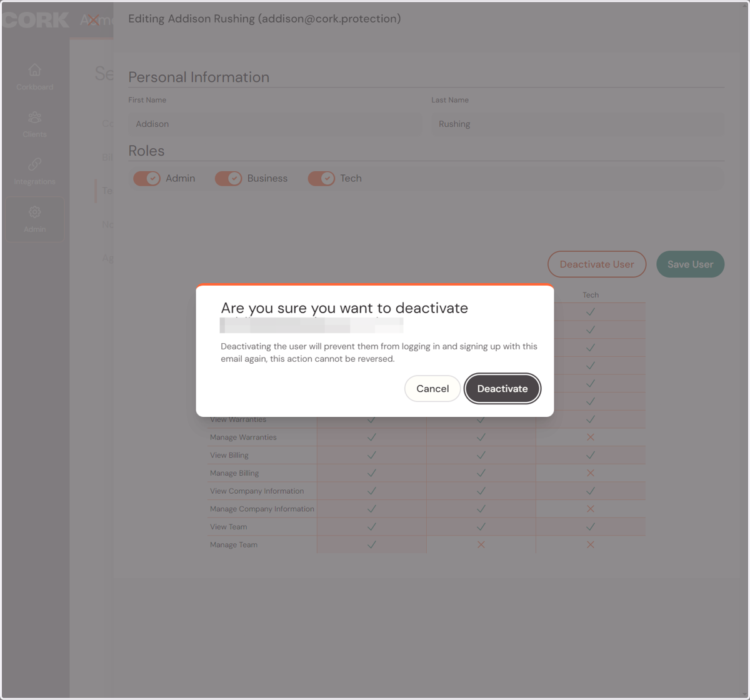The image size is (750, 700).
Task: Cancel the deactivation dialog
Action: coord(432,389)
